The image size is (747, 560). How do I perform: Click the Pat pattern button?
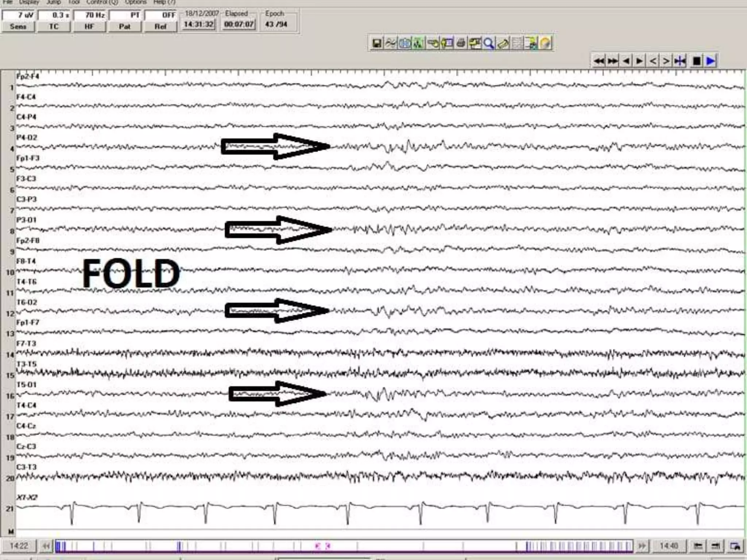point(125,27)
